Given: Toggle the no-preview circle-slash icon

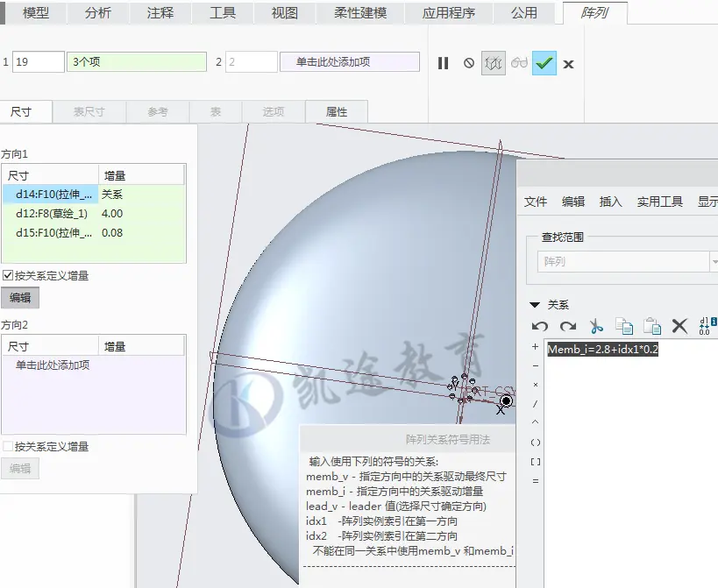Looking at the screenshot, I should 468,63.
